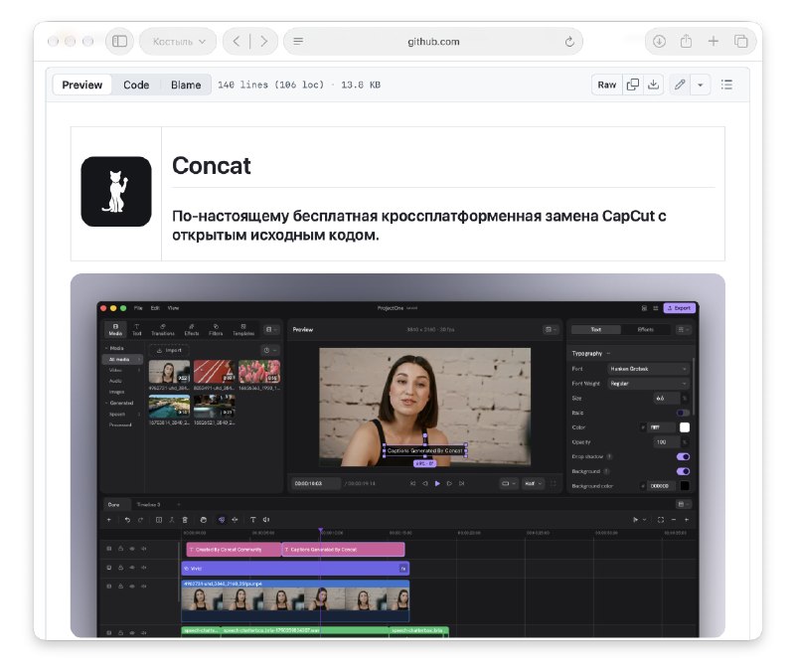Edit the file with the pencil icon
This screenshot has height=672, width=795.
tap(680, 84)
